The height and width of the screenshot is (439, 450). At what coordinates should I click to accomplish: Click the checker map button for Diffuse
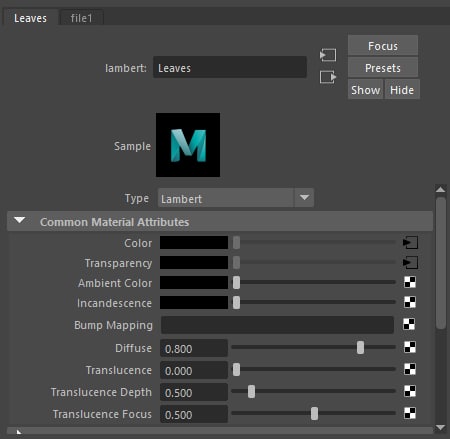pyautogui.click(x=410, y=347)
